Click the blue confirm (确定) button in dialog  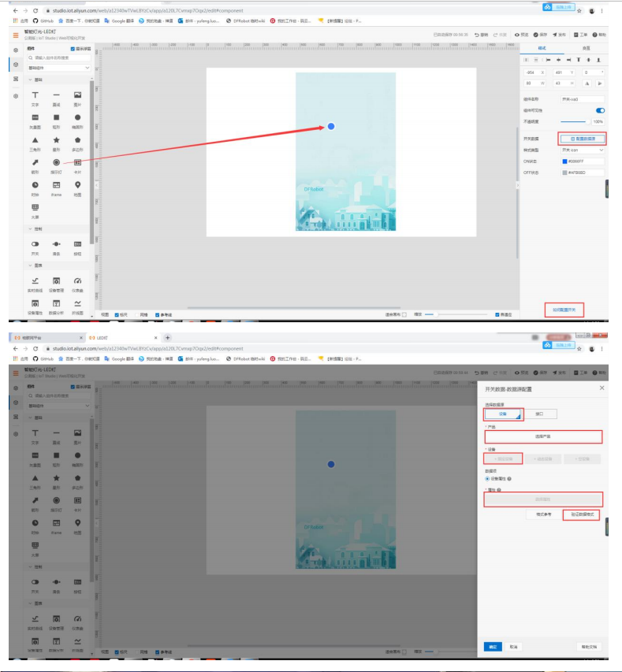point(493,647)
